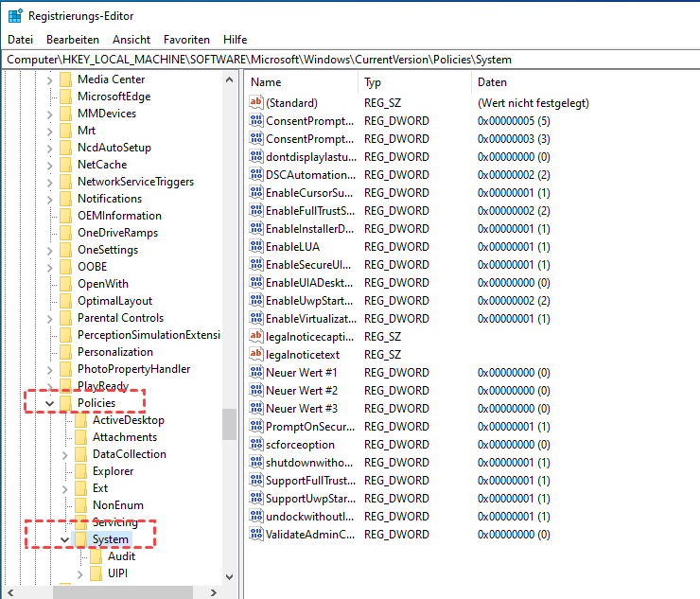The height and width of the screenshot is (599, 700).
Task: Click the tree horizontal scroll left arrow
Action: pos(10,592)
